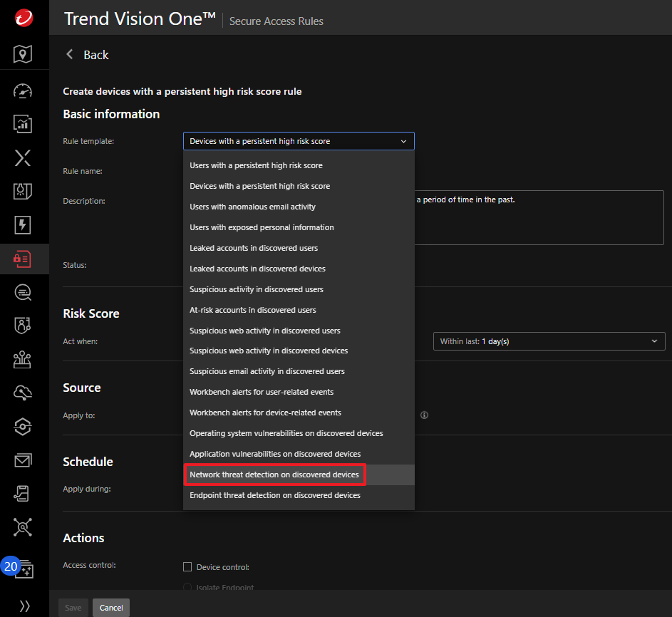Click the cloud security sidebar icon
Screen dimensions: 672x617
23,393
